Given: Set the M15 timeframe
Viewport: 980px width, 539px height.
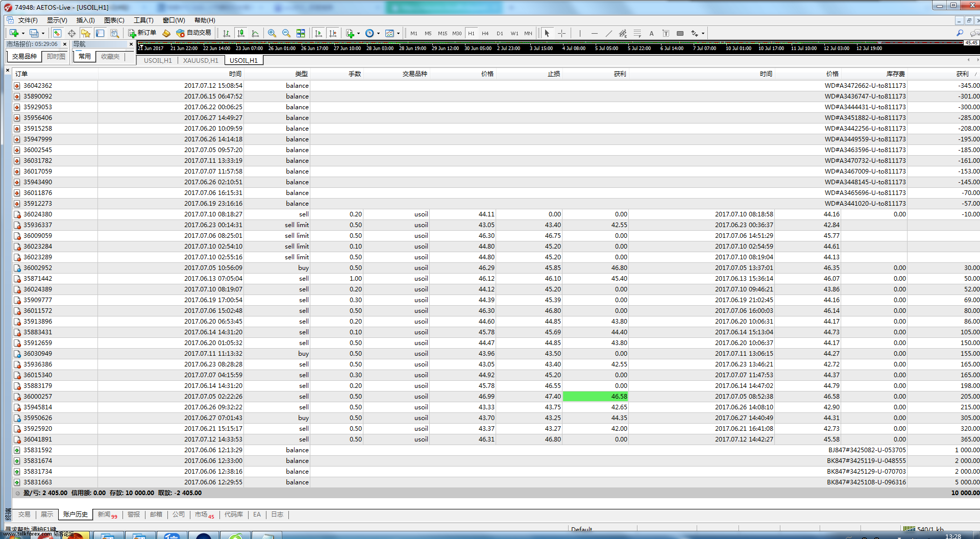Looking at the screenshot, I should 443,33.
